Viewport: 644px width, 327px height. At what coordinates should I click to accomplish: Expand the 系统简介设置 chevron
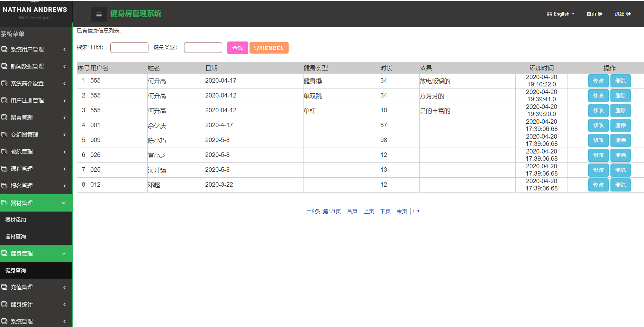pos(64,84)
